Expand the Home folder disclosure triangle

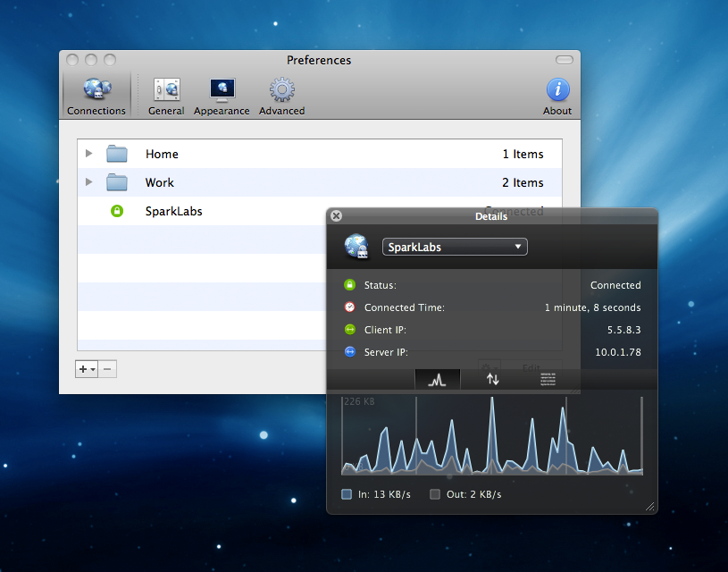click(x=88, y=154)
